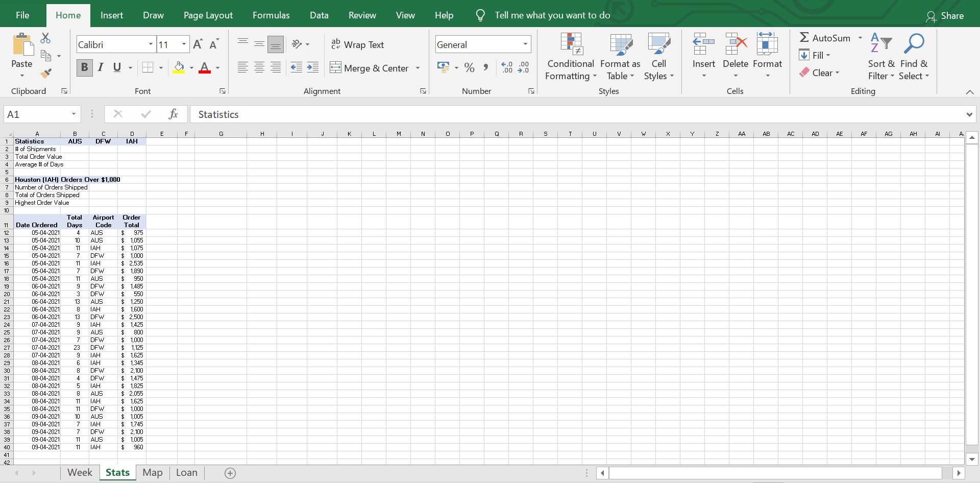Viewport: 980px width, 483px height.
Task: Click the Cut scissors icon
Action: 45,38
